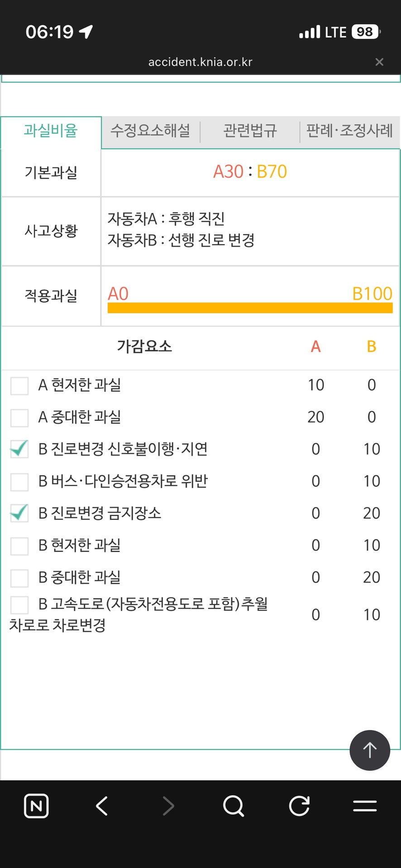Image resolution: width=401 pixels, height=868 pixels.
Task: Tap the browser forward arrow
Action: coord(168,806)
